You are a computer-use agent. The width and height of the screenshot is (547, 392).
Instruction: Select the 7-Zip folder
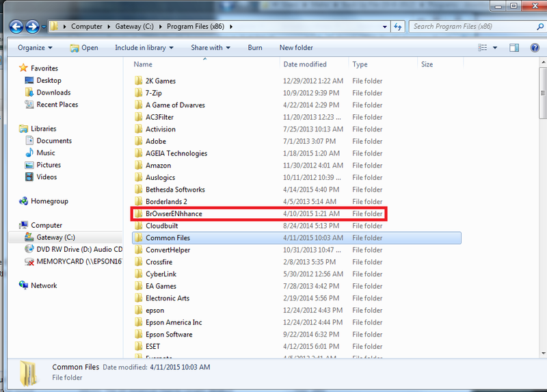click(297, 93)
